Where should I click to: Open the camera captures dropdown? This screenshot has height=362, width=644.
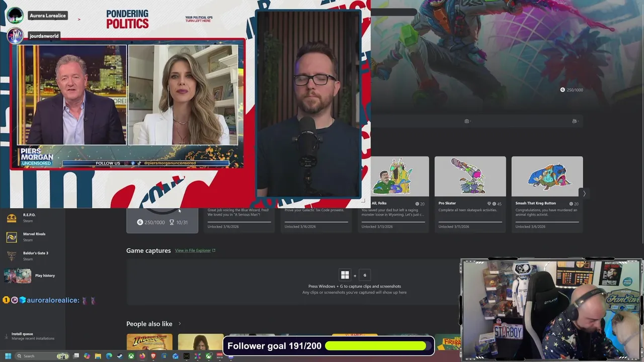pyautogui.click(x=467, y=121)
